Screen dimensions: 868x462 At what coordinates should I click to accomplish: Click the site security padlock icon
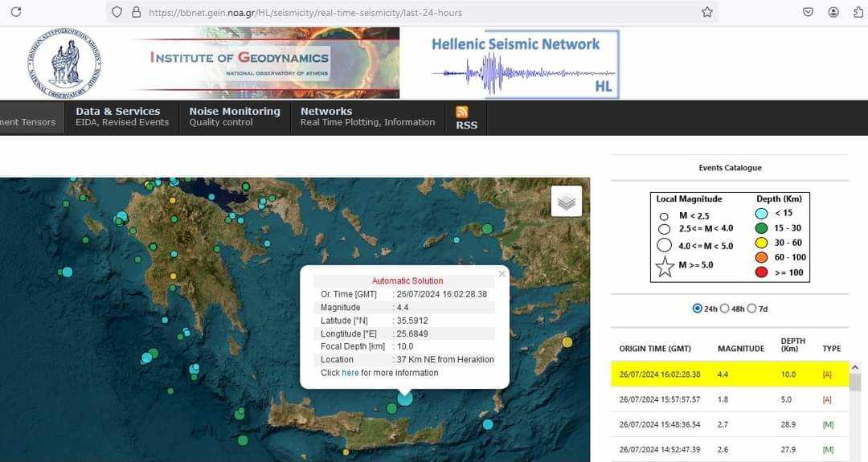(136, 12)
